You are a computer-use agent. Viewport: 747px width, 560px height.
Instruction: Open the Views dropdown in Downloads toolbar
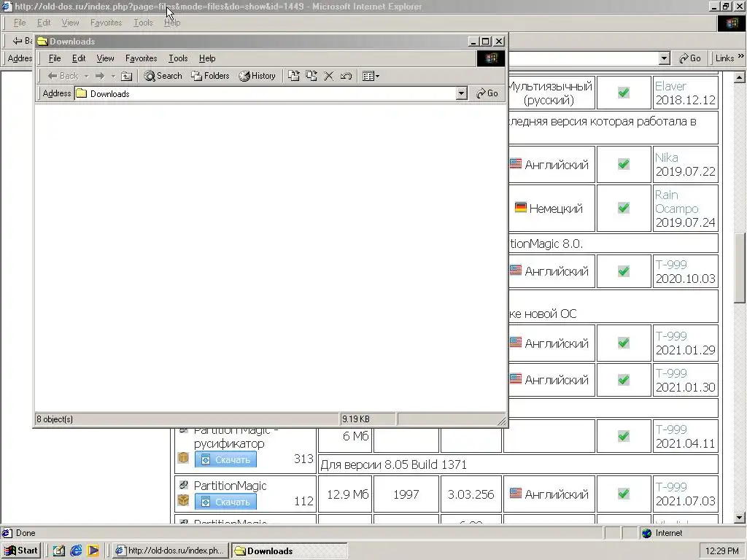(x=371, y=76)
